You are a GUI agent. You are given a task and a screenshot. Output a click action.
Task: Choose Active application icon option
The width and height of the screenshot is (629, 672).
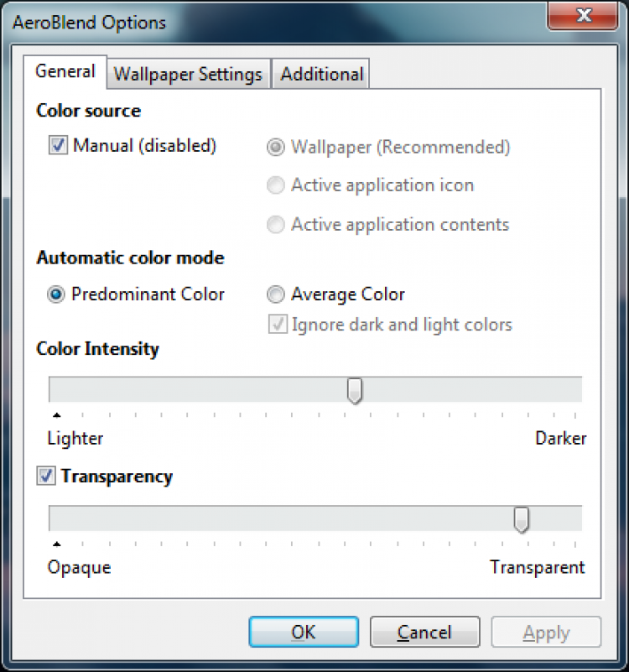[275, 185]
